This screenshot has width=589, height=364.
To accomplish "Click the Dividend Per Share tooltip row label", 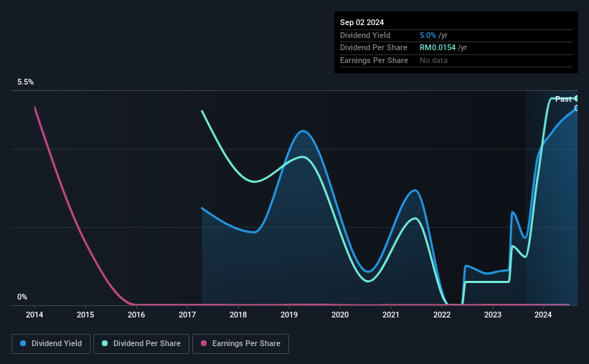I will pos(373,48).
